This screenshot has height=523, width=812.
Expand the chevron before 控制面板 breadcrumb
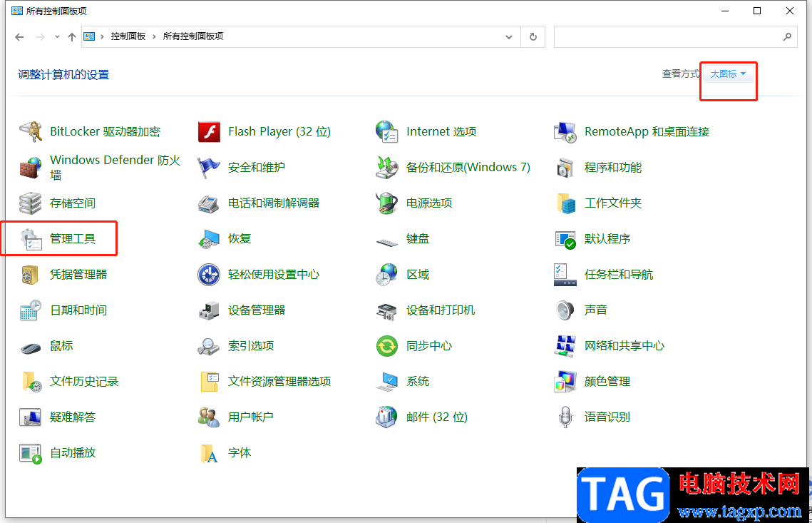tap(102, 36)
